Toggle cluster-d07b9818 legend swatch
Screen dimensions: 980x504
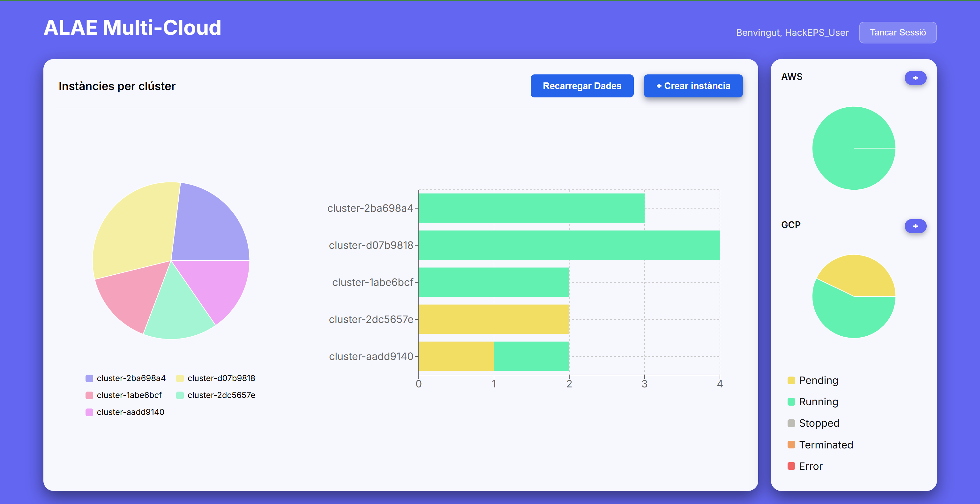(x=180, y=378)
